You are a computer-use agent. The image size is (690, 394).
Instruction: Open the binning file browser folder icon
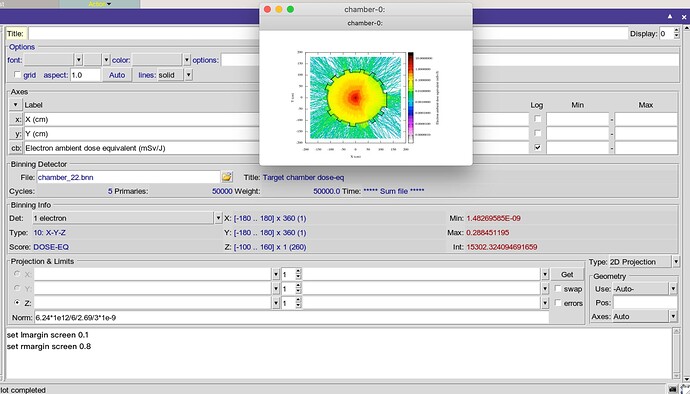point(227,177)
